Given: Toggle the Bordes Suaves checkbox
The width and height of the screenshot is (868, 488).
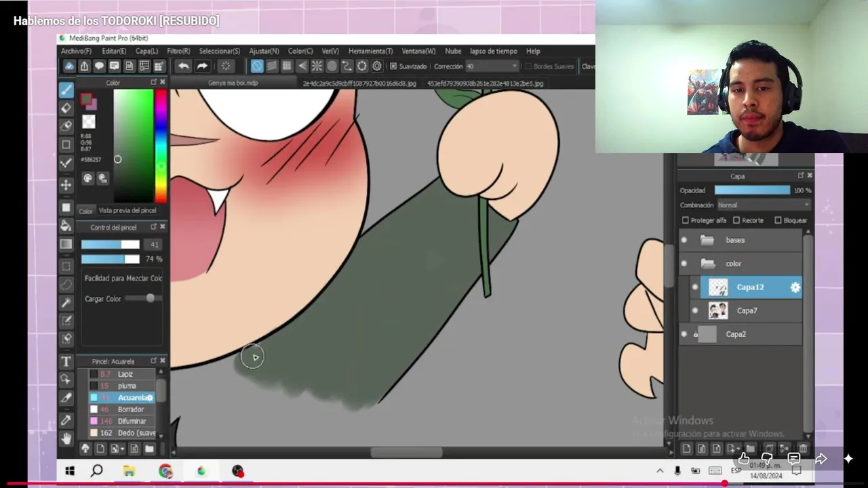Looking at the screenshot, I should [x=528, y=66].
